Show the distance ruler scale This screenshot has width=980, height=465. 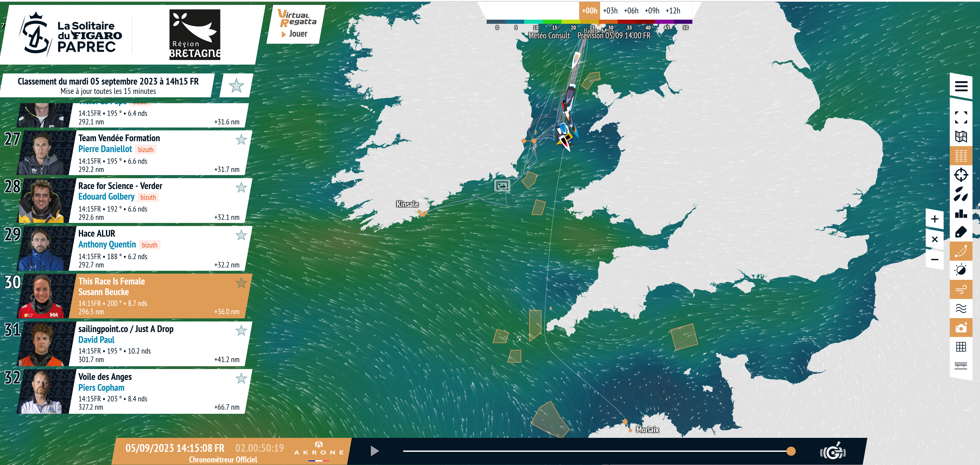(961, 366)
